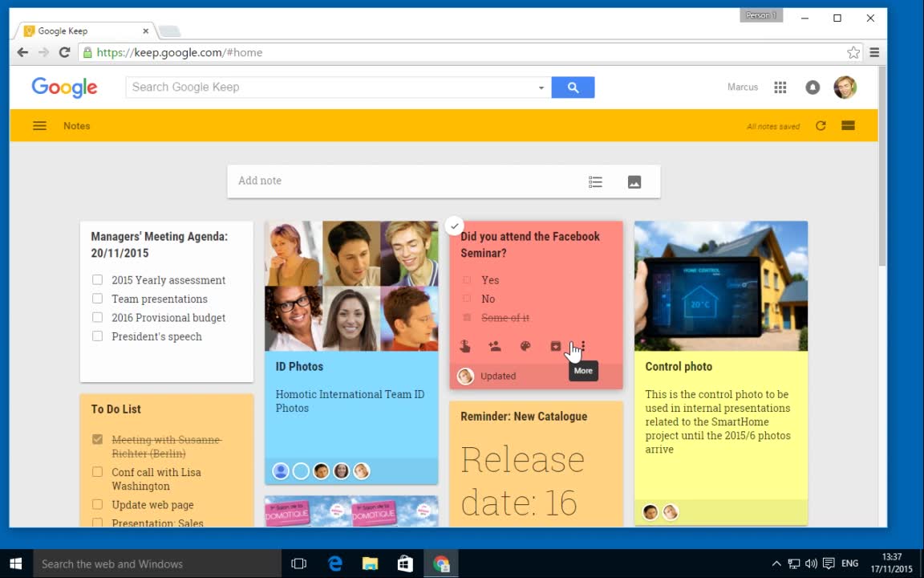The width and height of the screenshot is (924, 578).
Task: Open the change color palette on Facebook note
Action: point(525,347)
